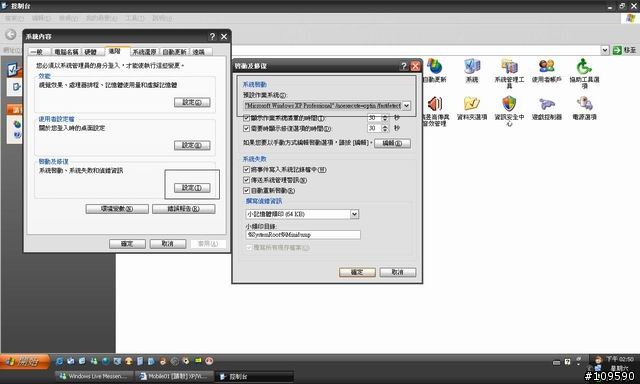640x384 pixels.
Task: Switch to the 電腦名稱 Computer Name tab
Action: point(66,52)
